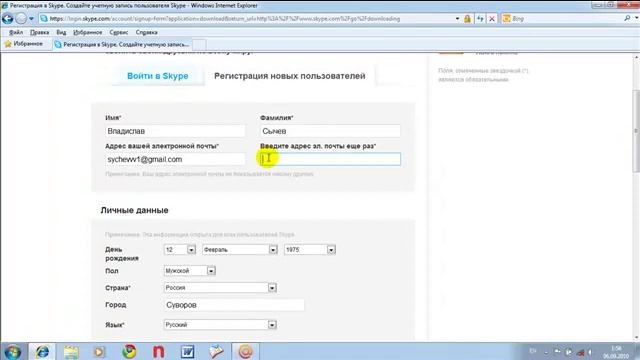Open the birth day dropdown showing 12

pyautogui.click(x=180, y=249)
